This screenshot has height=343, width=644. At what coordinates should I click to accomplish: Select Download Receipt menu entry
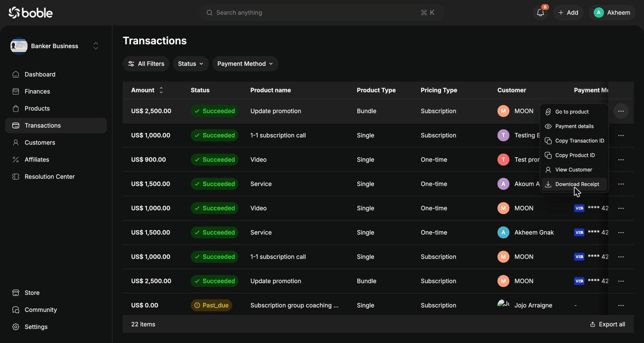[x=574, y=184]
